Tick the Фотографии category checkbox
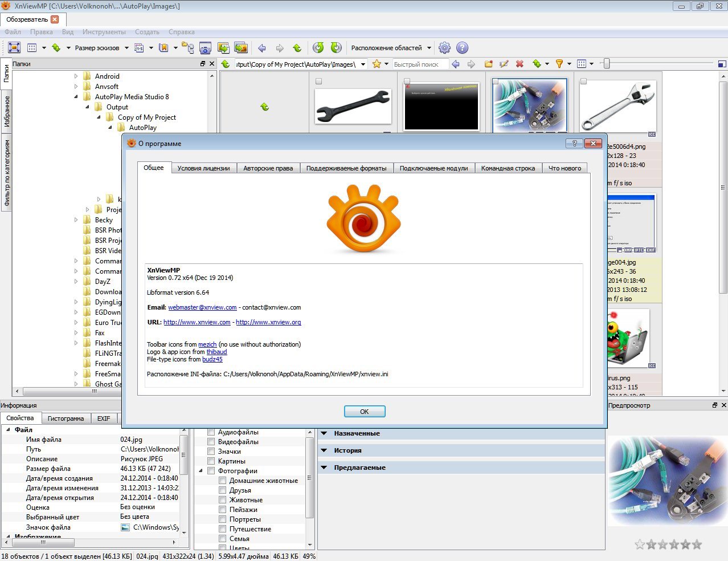 (x=211, y=471)
